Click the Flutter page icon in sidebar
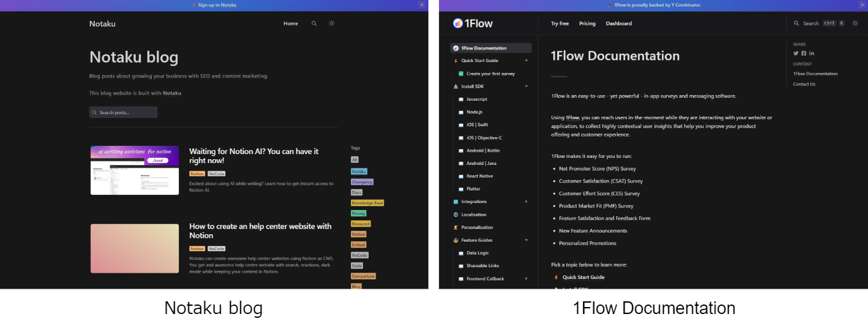The image size is (868, 321). (461, 189)
